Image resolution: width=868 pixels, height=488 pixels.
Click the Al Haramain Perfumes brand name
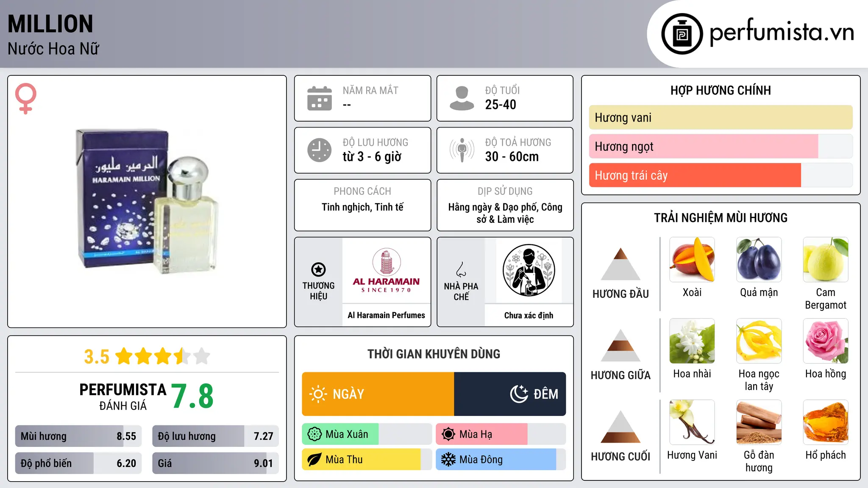(x=386, y=315)
